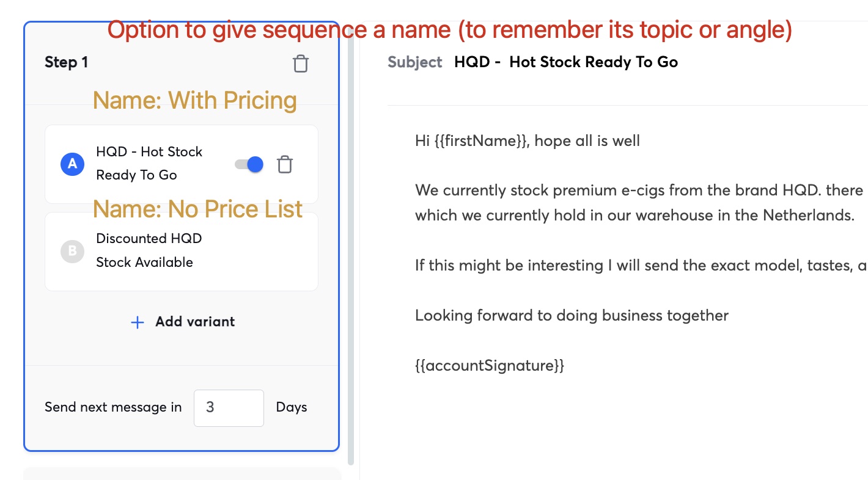Viewport: 868px width, 480px height.
Task: Click the {{accountSignature}} placeholder in the email body
Action: pos(489,366)
